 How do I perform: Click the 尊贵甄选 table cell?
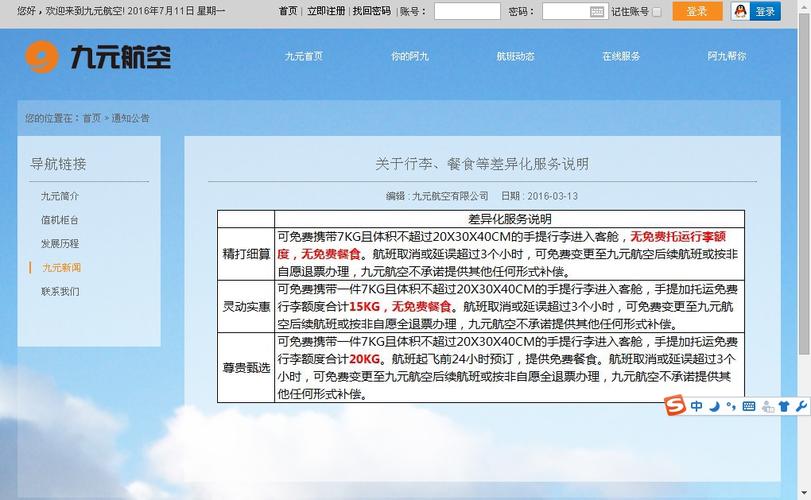pos(246,368)
